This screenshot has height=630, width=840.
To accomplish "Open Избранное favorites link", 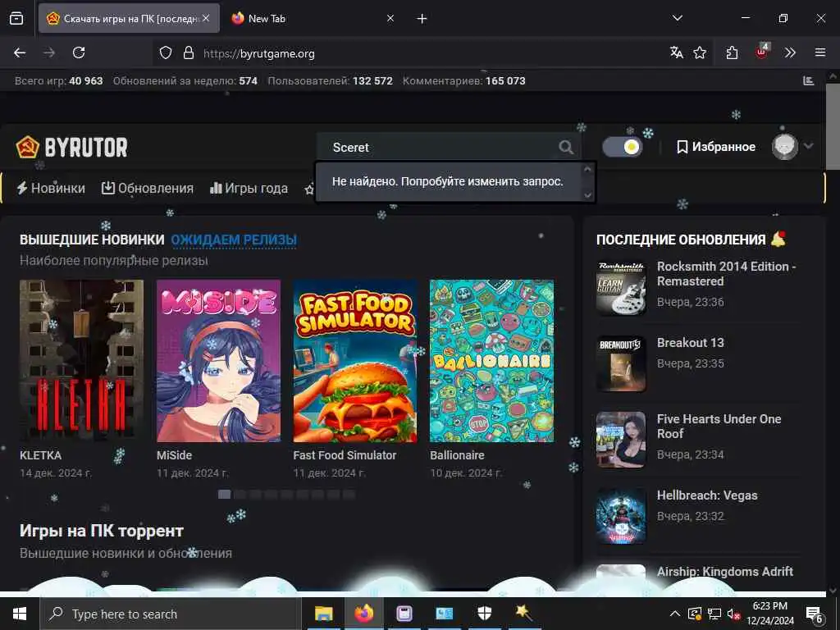I will (x=715, y=147).
